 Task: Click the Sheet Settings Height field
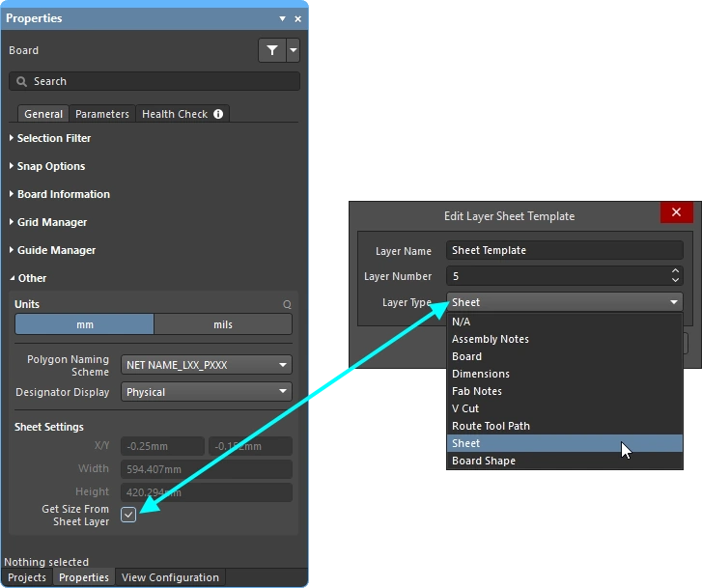[207, 492]
